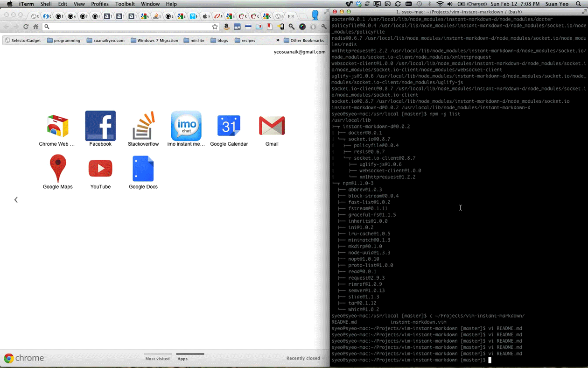This screenshot has width=588, height=368.
Task: Bookmark page with the star icon
Action: click(x=215, y=27)
